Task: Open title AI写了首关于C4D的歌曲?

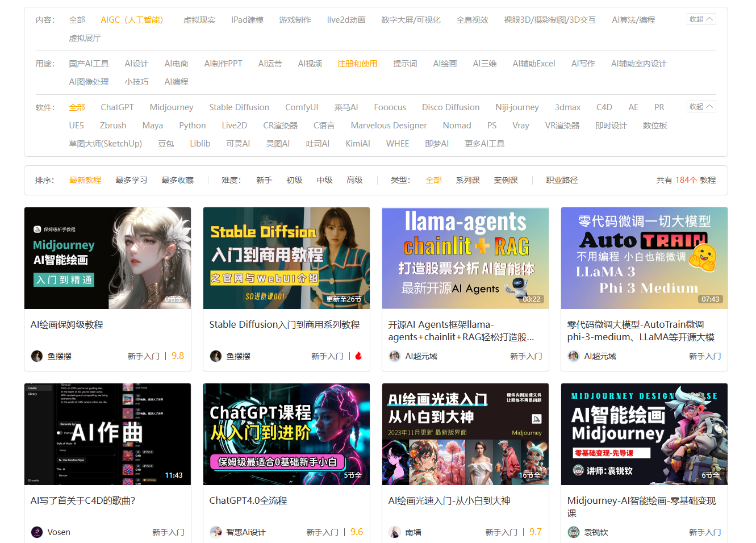Action: [x=83, y=500]
